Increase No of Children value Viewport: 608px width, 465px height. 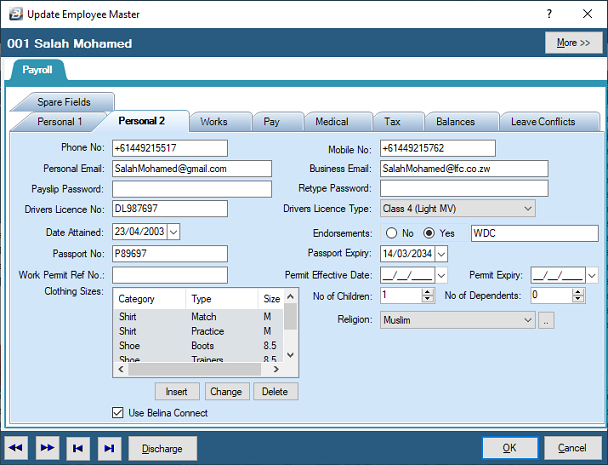tap(427, 292)
